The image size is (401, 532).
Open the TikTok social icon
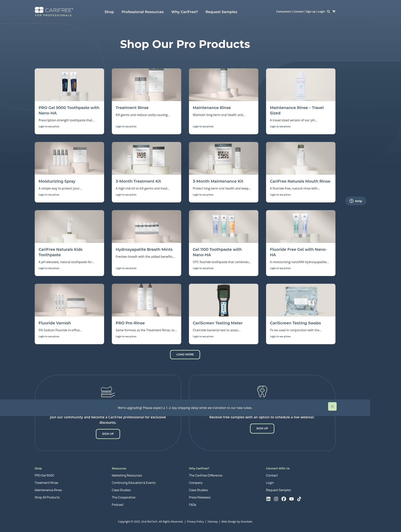point(299,499)
